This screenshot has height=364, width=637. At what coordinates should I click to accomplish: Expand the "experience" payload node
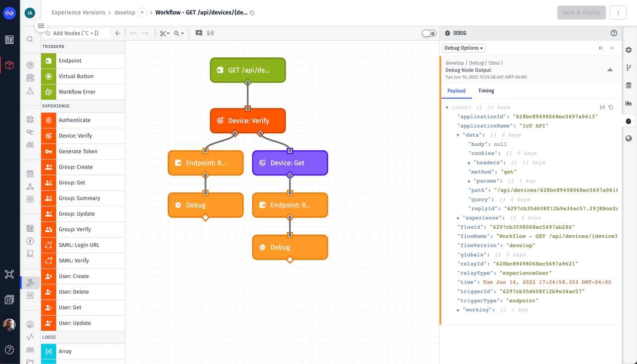pos(458,218)
